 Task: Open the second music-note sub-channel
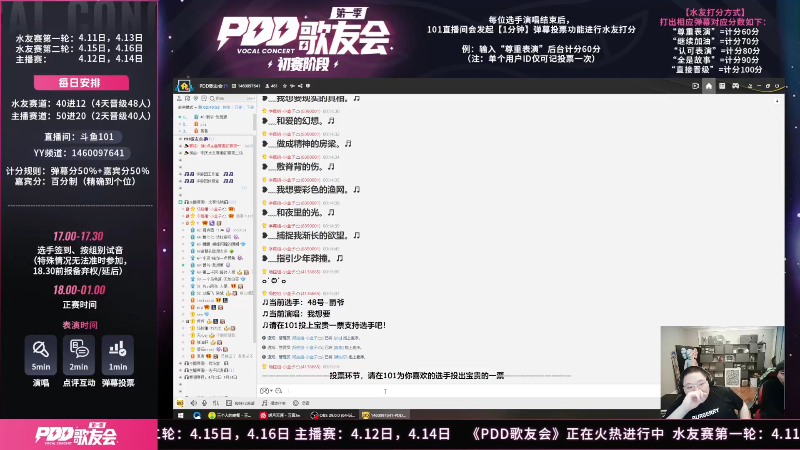208,181
